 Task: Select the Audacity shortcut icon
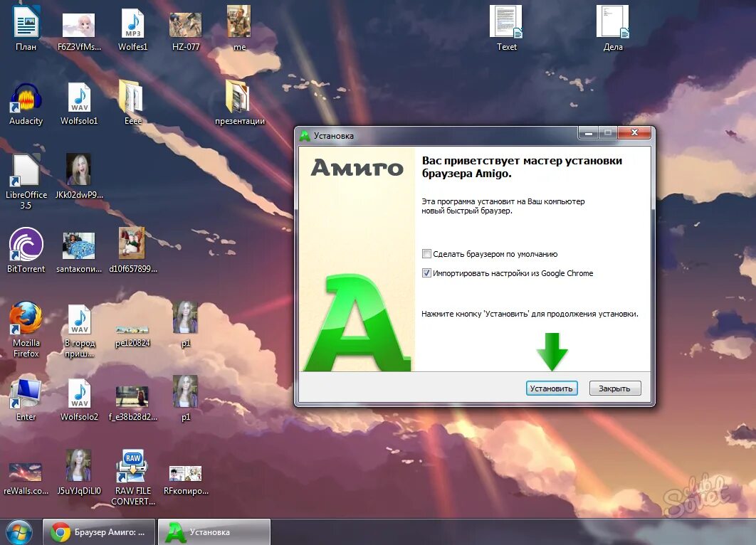[26, 97]
